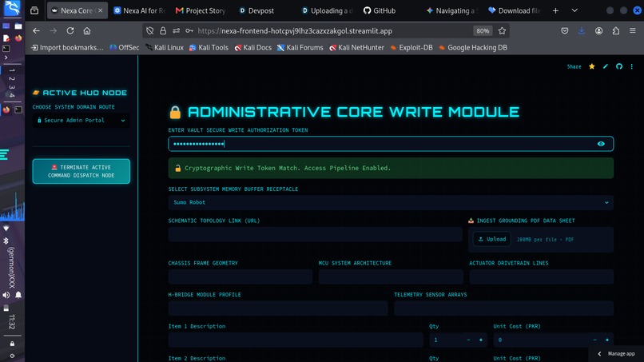This screenshot has width=644, height=362.
Task: Click the notification bell in panel
Action: pyautogui.click(x=18, y=295)
